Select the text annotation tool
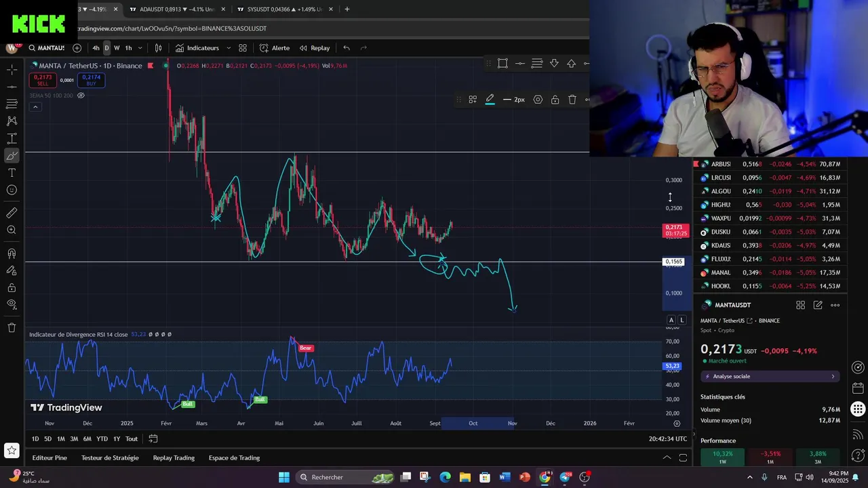 (x=12, y=173)
